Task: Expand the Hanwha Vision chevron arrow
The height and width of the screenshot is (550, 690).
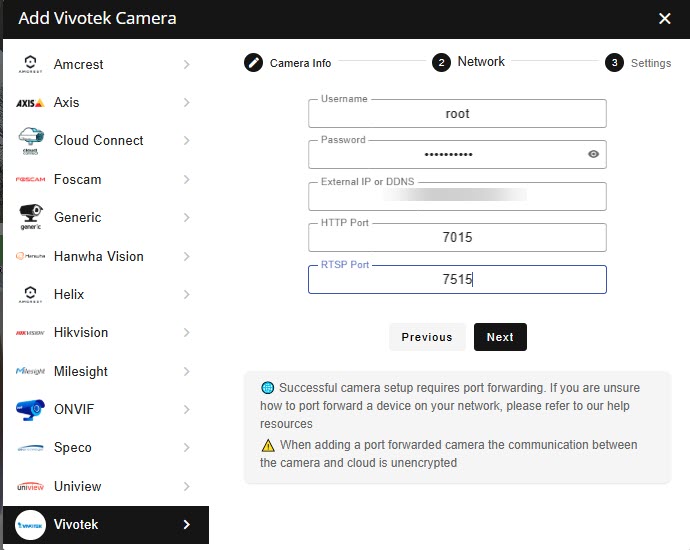Action: coord(187,256)
